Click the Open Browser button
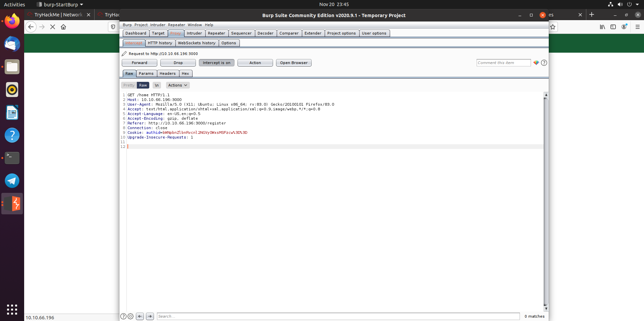The image size is (644, 321). point(294,63)
